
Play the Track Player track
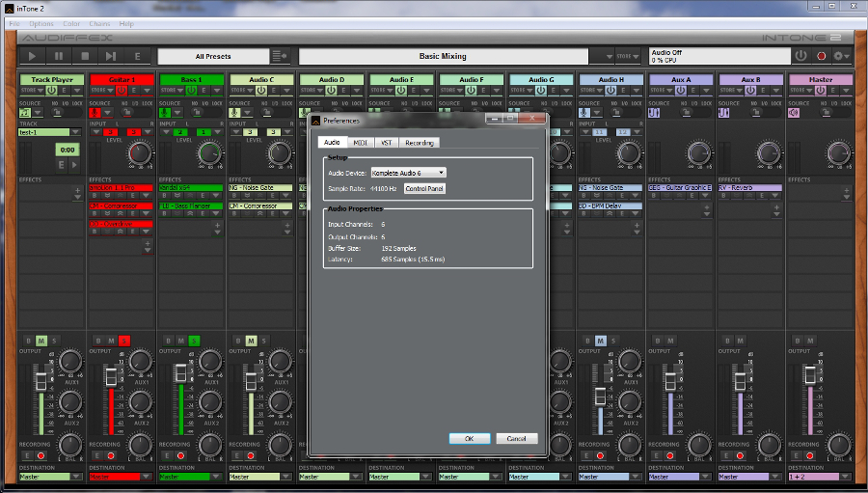(x=74, y=165)
